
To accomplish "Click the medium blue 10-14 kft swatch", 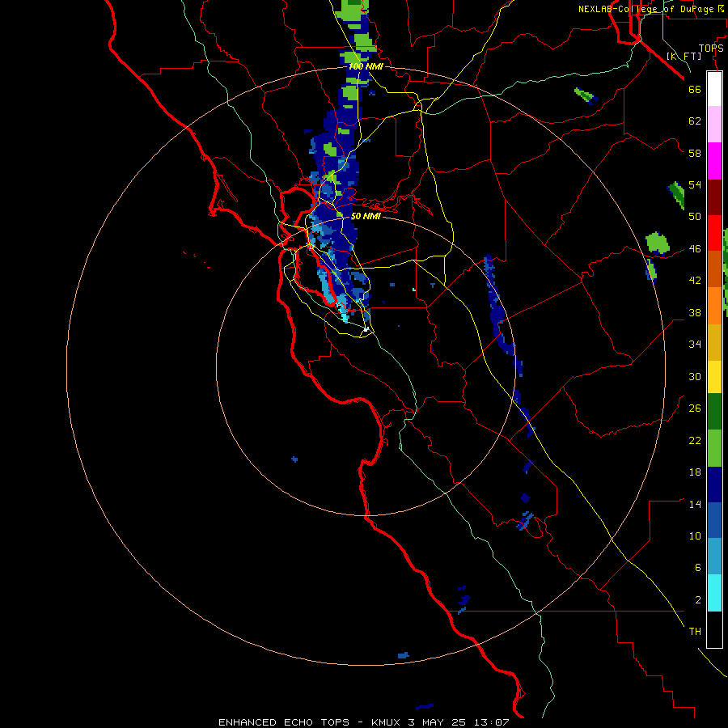I will click(x=714, y=520).
